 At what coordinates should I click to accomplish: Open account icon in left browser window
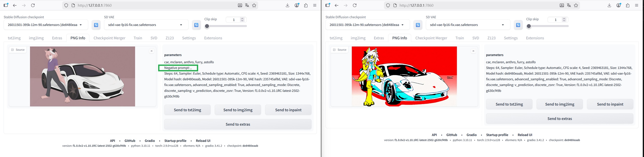click(x=297, y=5)
